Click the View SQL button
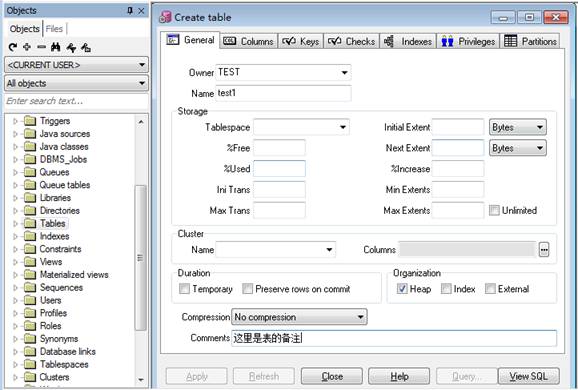Screen dimensions: 578x390 pyautogui.click(x=529, y=376)
